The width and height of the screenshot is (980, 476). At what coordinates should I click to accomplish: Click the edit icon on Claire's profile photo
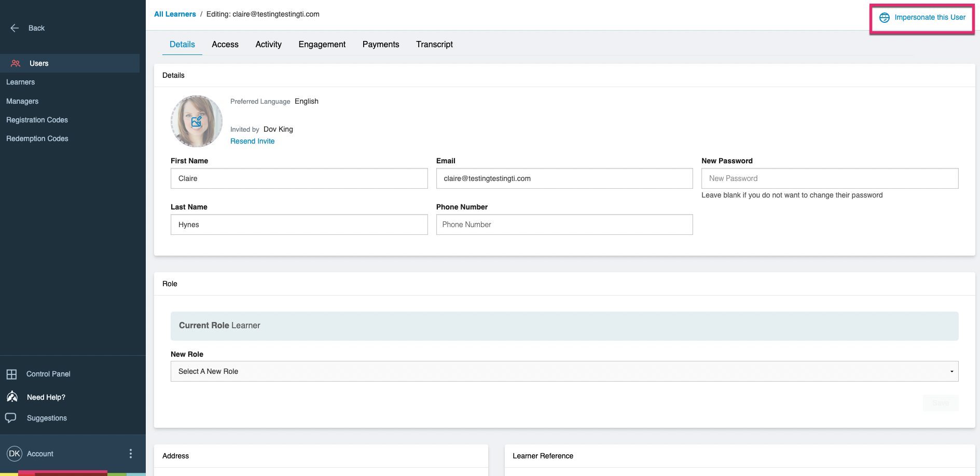pyautogui.click(x=196, y=121)
